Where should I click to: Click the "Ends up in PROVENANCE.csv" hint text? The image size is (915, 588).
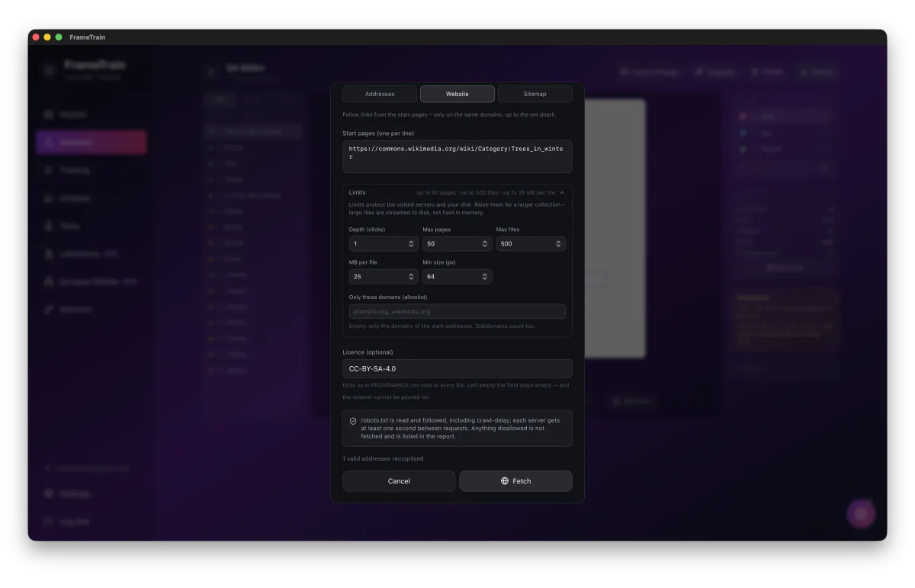(456, 391)
